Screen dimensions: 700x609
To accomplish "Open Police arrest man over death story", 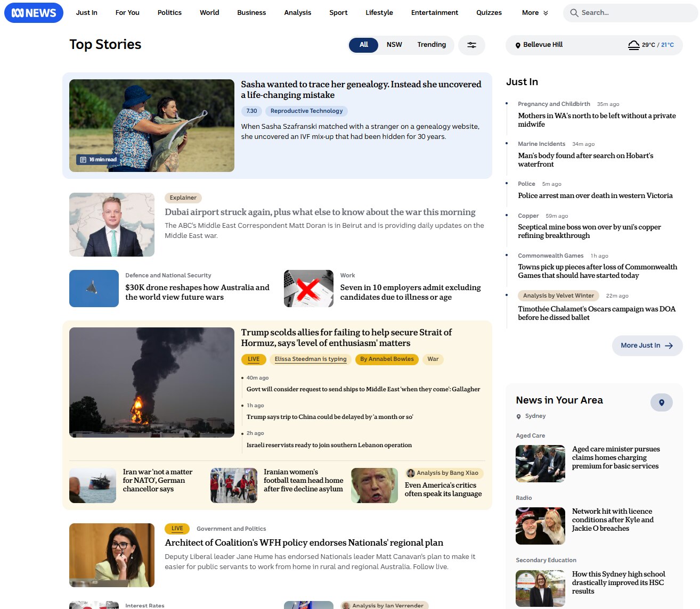I will click(x=595, y=196).
